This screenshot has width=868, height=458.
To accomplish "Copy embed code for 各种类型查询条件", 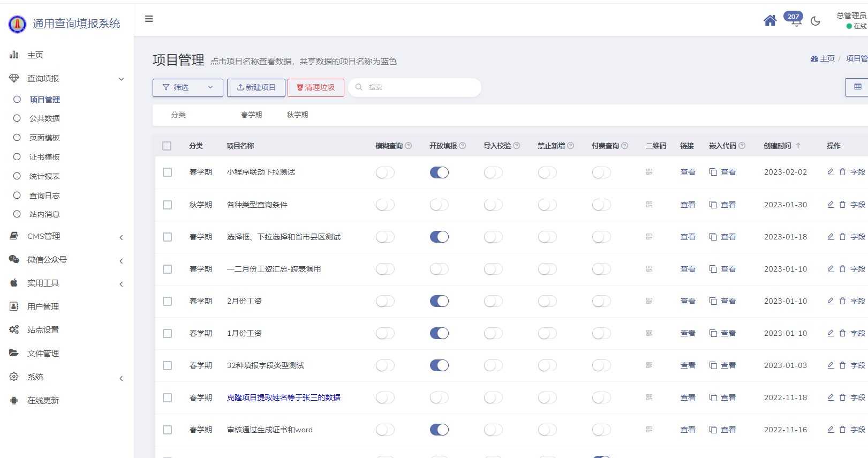I will tap(713, 205).
